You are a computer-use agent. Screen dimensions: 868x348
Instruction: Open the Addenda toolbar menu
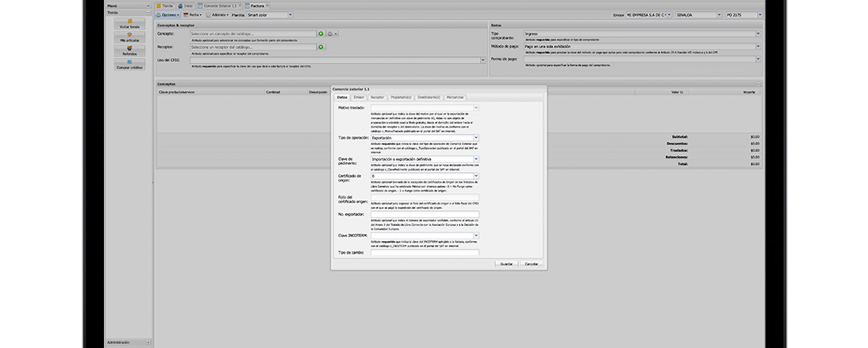pyautogui.click(x=219, y=14)
